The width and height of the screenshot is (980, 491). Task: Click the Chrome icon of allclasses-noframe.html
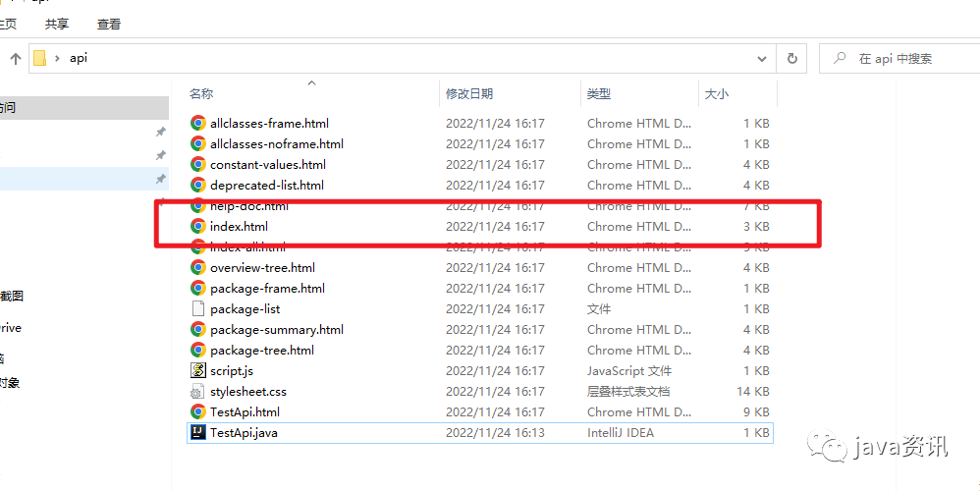click(198, 143)
